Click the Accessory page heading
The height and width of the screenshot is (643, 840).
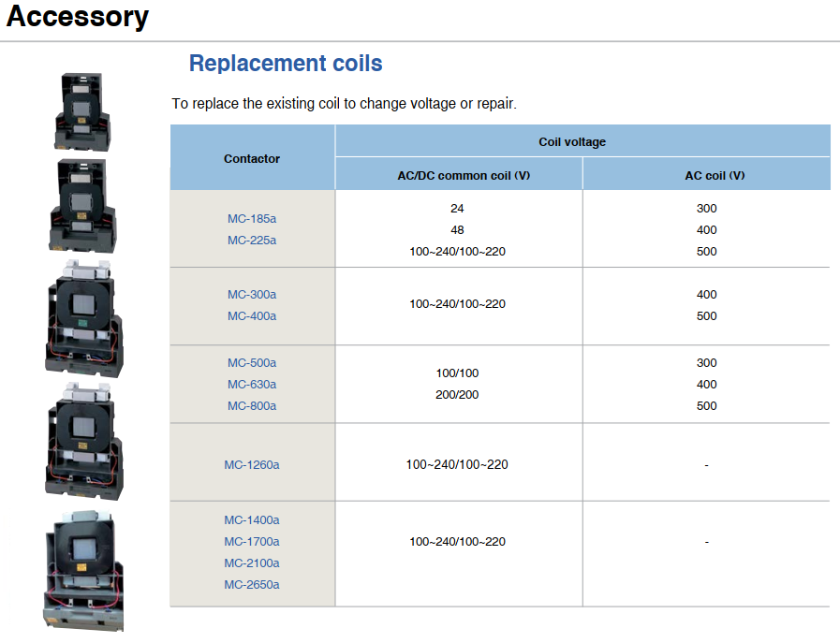(x=77, y=16)
